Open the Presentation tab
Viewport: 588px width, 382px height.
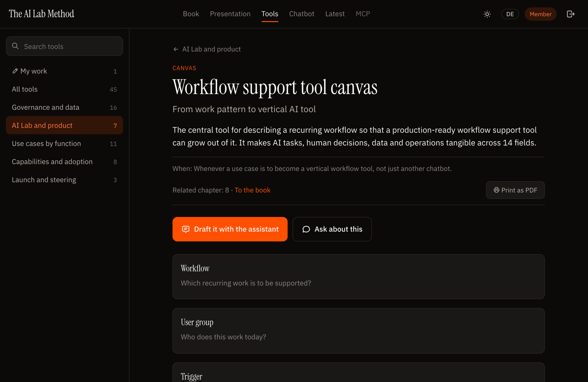tap(230, 14)
